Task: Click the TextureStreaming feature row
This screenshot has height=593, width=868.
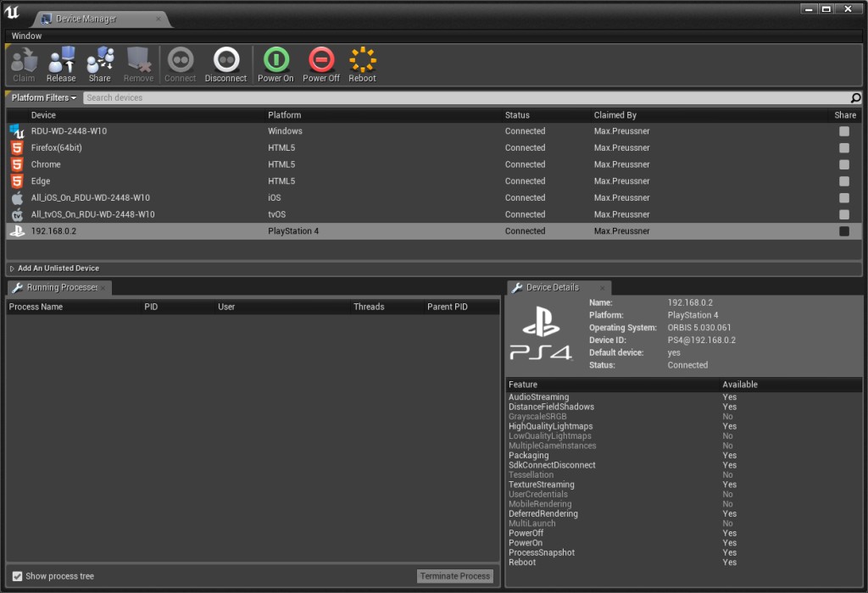Action: click(684, 485)
